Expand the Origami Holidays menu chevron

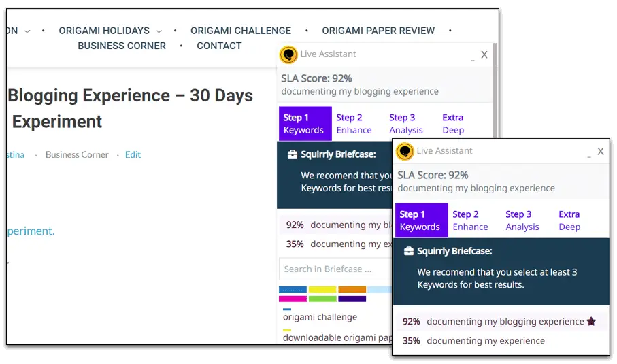tap(159, 31)
